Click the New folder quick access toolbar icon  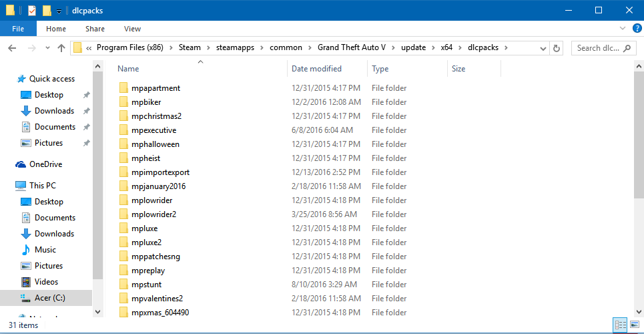47,10
